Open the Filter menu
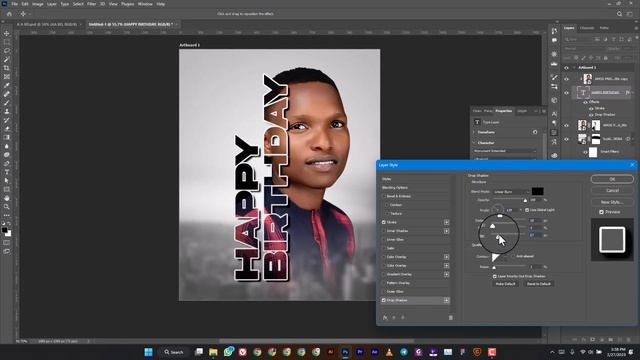 click(91, 4)
